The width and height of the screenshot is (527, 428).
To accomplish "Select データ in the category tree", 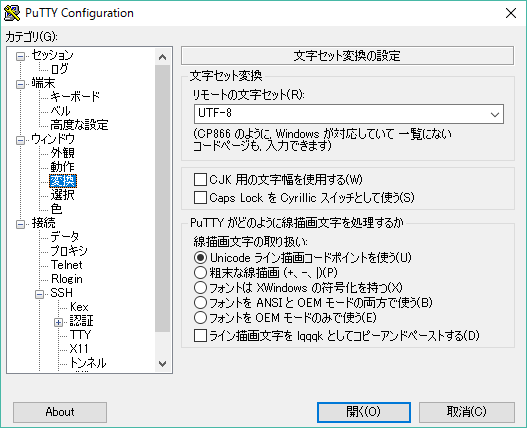I will 65,237.
